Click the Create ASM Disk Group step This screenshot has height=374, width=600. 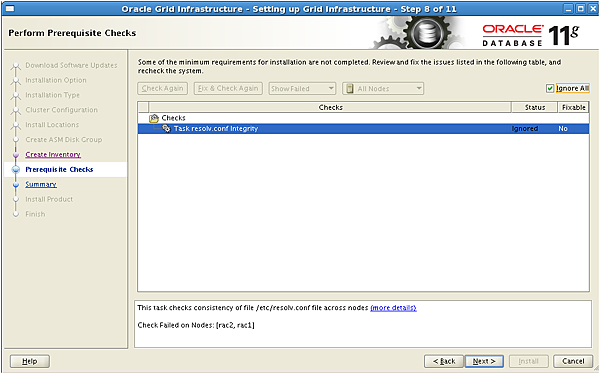click(x=64, y=140)
